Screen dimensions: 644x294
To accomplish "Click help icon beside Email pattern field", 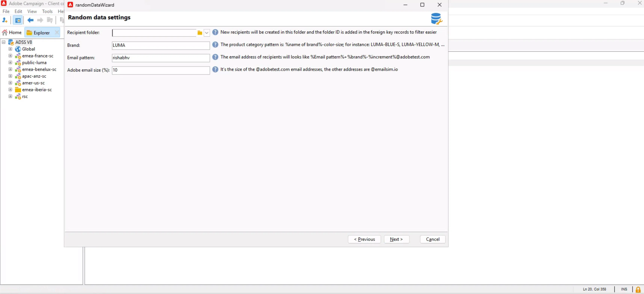I will [215, 57].
